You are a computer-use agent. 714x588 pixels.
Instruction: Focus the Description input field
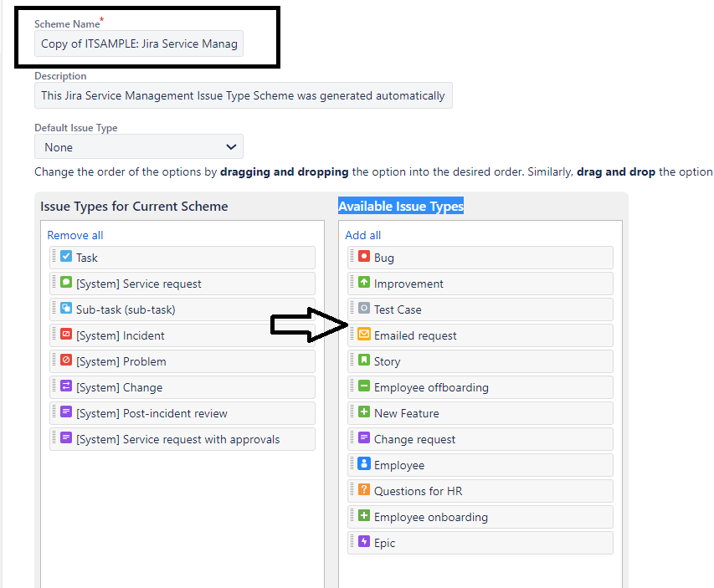(244, 95)
